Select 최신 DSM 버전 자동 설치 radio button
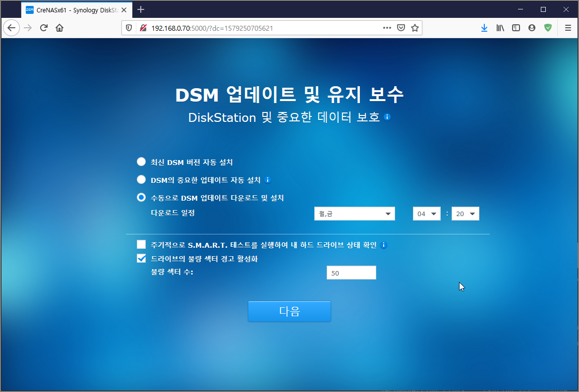Screen dimensions: 579x392 point(141,162)
